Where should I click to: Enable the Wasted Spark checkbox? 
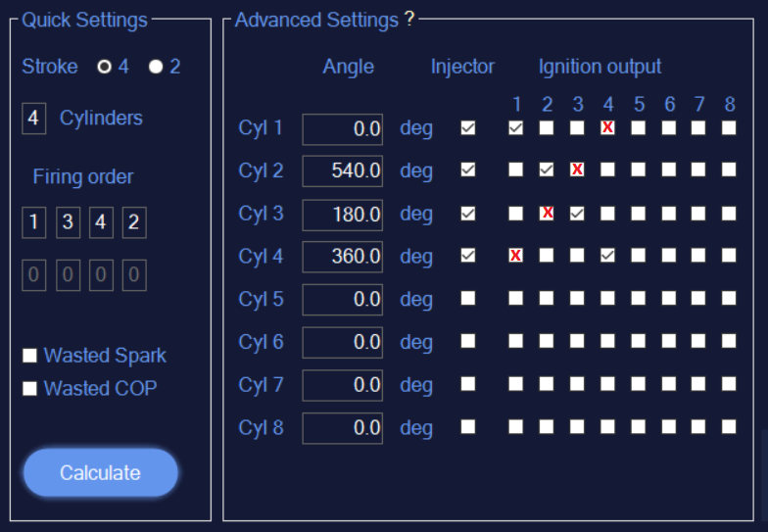pos(29,356)
